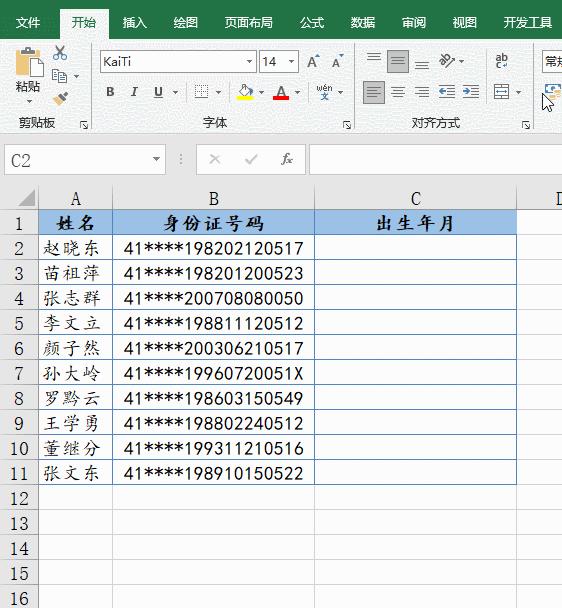Open the paste options dropdown arrow

[29, 101]
